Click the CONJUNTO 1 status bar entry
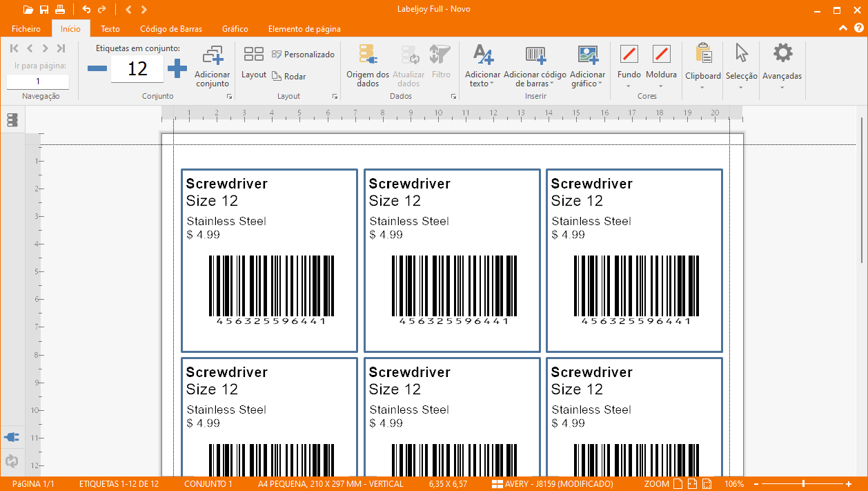 [208, 484]
